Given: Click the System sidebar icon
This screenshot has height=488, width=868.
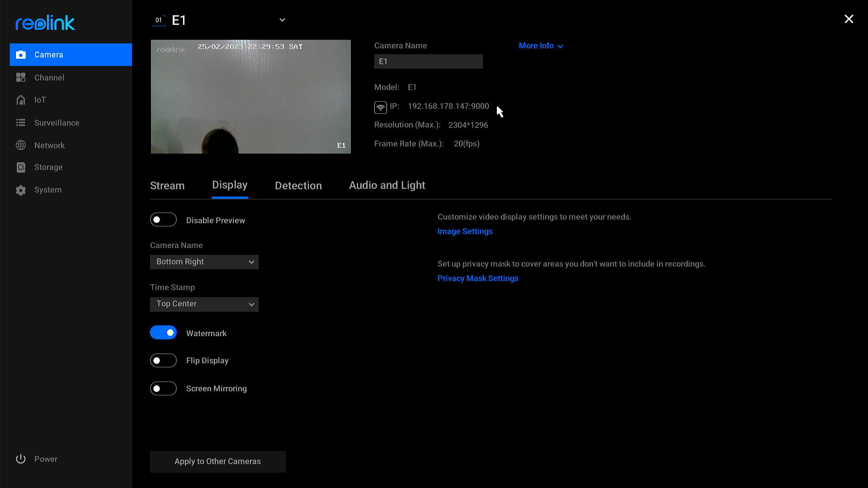Looking at the screenshot, I should click(x=20, y=189).
